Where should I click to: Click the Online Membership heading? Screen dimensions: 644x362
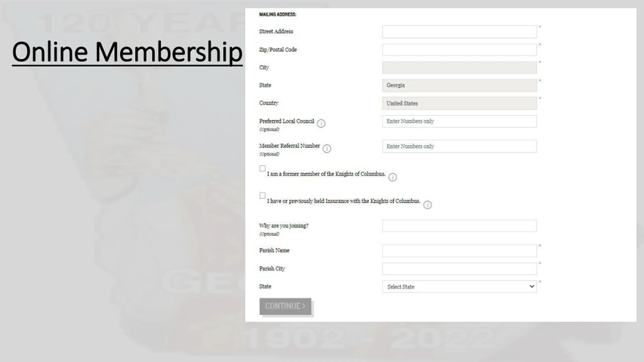[127, 52]
